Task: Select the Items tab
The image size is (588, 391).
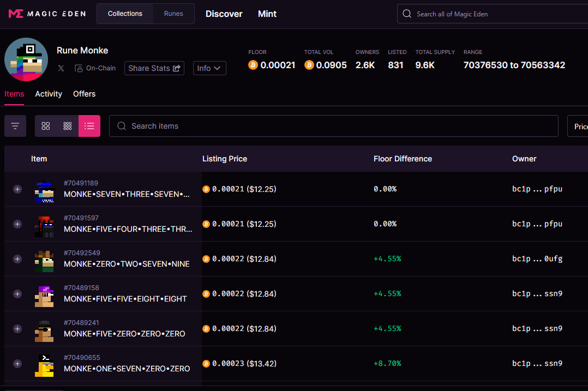Action: (14, 94)
